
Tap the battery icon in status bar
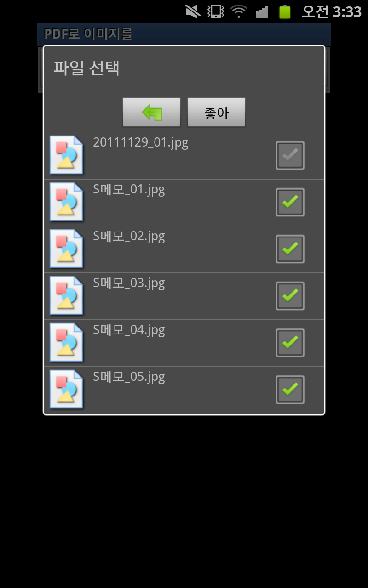click(285, 11)
